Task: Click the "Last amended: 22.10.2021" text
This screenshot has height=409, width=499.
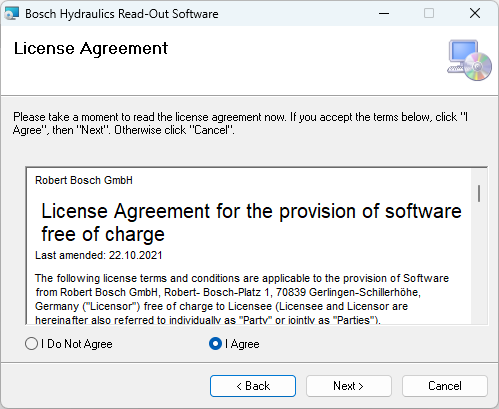Action: pos(99,255)
